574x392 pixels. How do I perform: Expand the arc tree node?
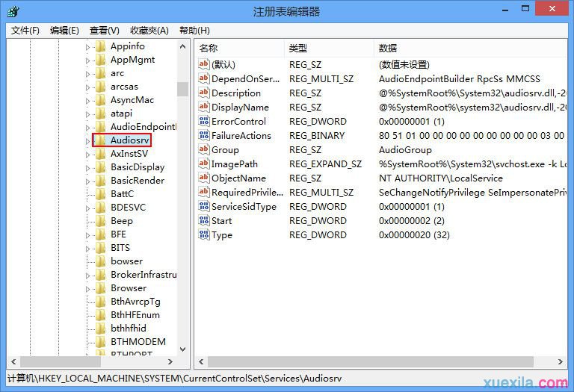coord(87,74)
